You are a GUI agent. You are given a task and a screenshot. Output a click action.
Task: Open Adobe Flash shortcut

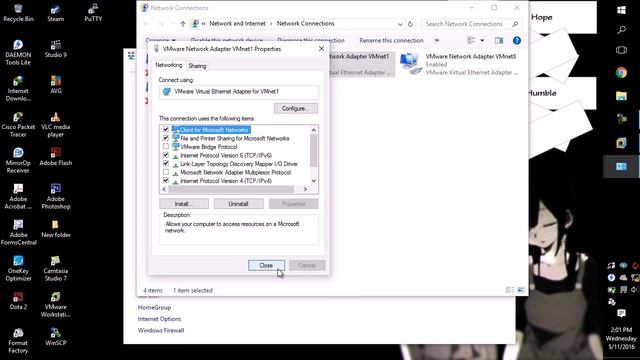click(x=56, y=157)
